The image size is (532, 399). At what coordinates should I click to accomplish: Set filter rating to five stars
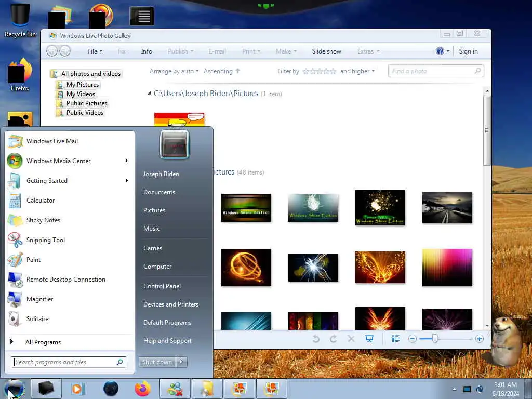point(333,71)
